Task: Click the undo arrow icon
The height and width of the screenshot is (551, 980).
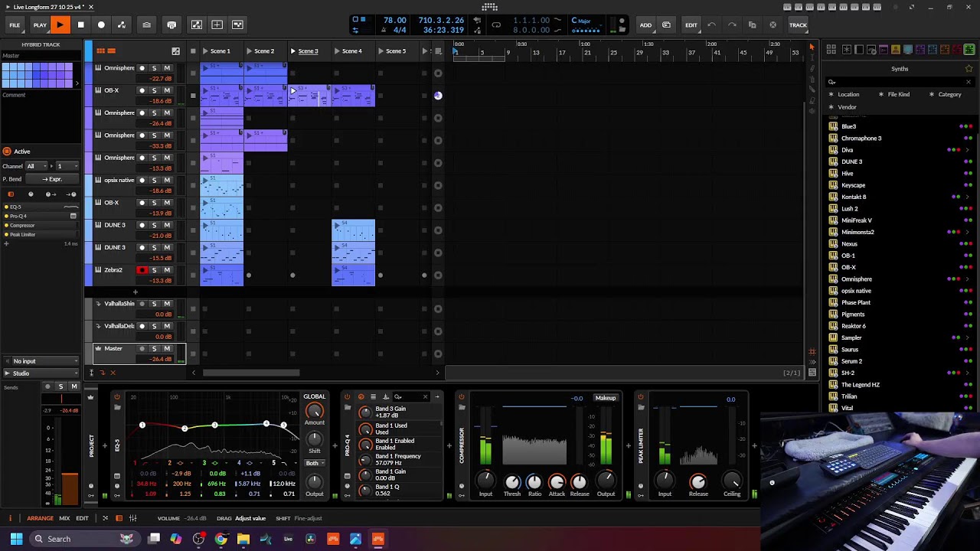Action: (x=711, y=25)
